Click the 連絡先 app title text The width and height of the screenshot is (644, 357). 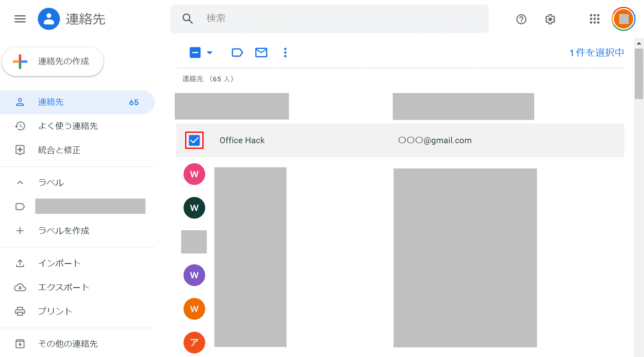(85, 19)
